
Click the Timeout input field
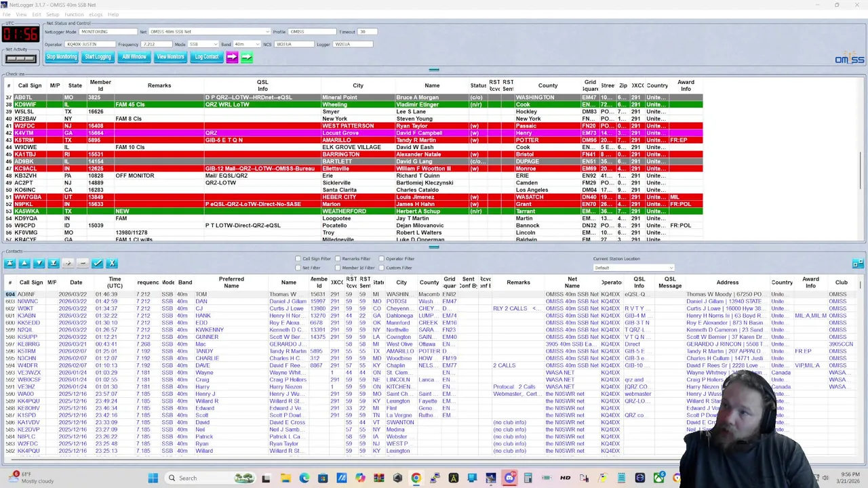coord(367,31)
